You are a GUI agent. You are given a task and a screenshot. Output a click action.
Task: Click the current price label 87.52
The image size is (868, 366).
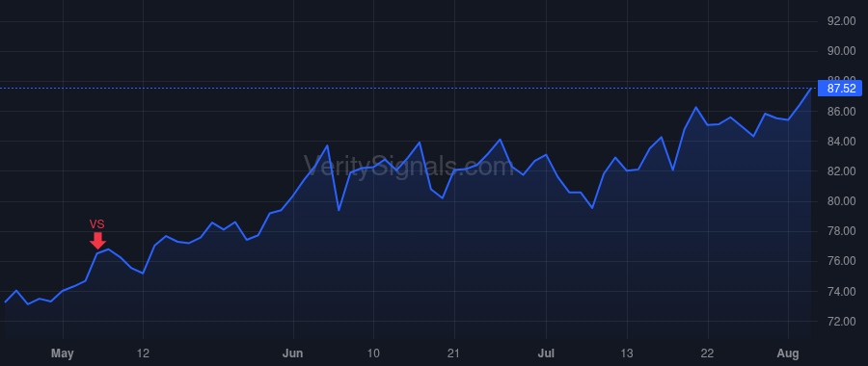click(841, 89)
